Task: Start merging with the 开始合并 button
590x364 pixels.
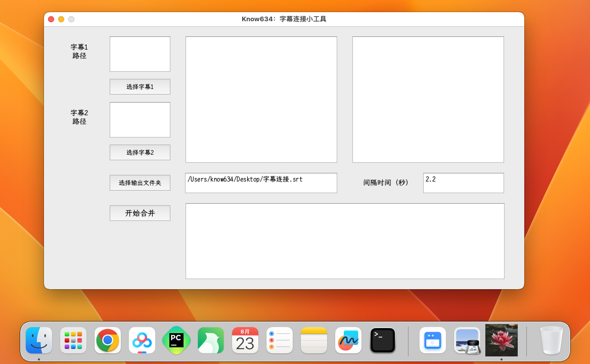Action: pos(140,213)
